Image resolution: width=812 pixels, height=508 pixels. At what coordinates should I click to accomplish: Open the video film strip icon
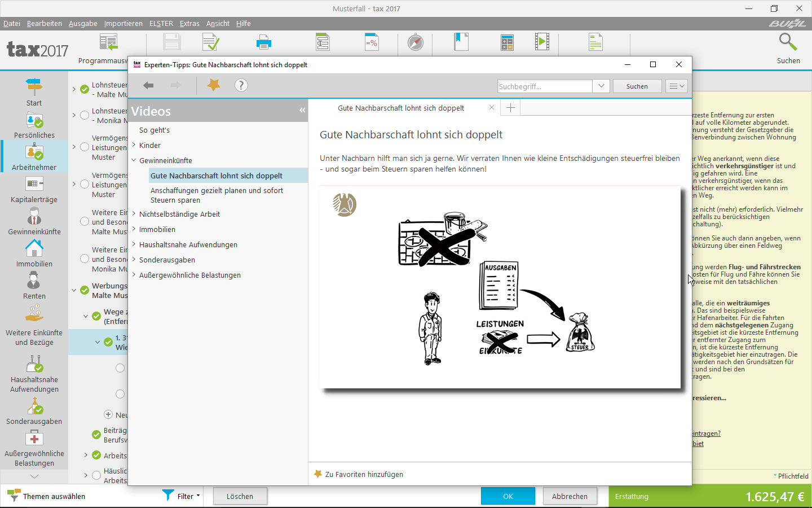[x=542, y=42]
